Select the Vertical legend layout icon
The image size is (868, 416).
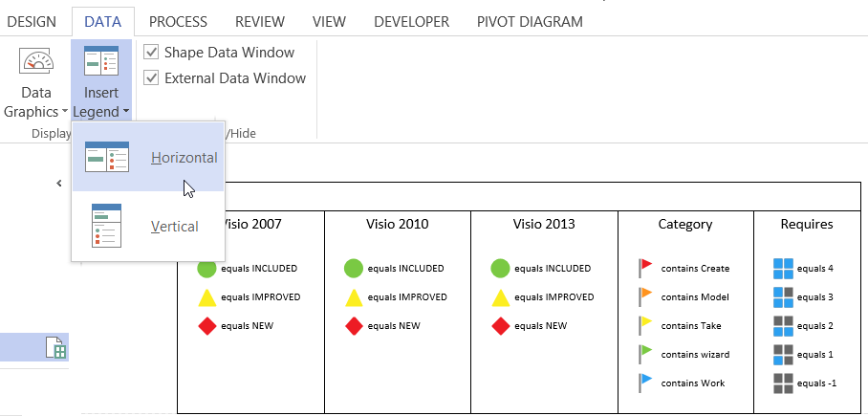pyautogui.click(x=106, y=226)
